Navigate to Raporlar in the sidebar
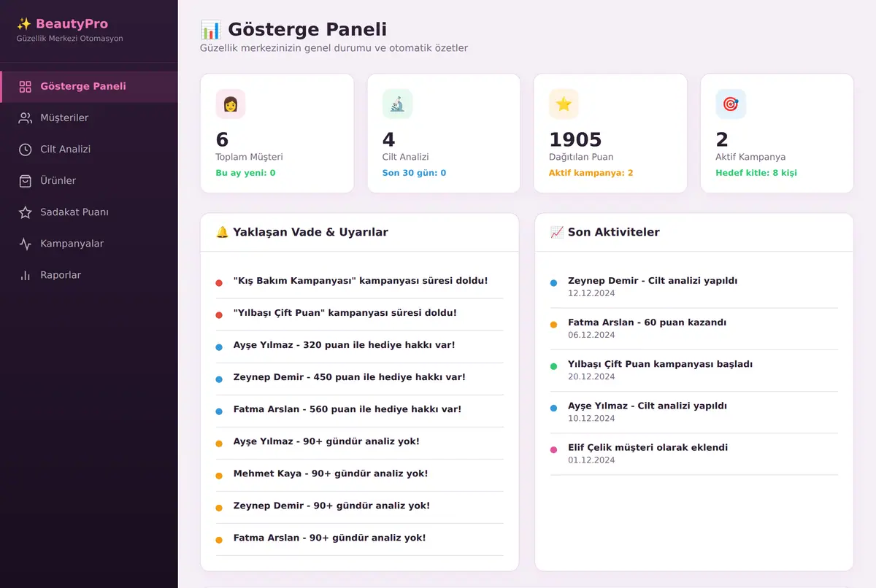This screenshot has height=588, width=876. pos(89,275)
